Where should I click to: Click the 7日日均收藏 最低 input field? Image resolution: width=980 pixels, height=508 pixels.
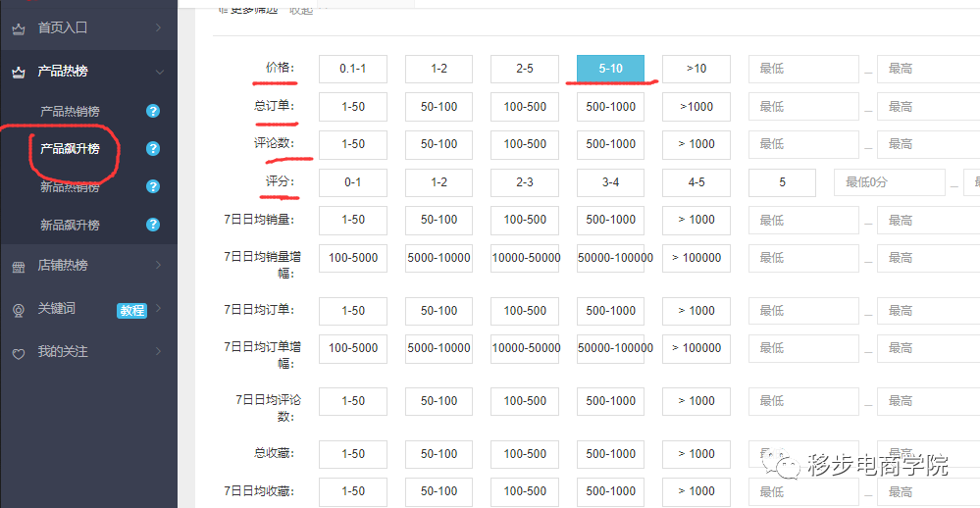[x=803, y=491]
